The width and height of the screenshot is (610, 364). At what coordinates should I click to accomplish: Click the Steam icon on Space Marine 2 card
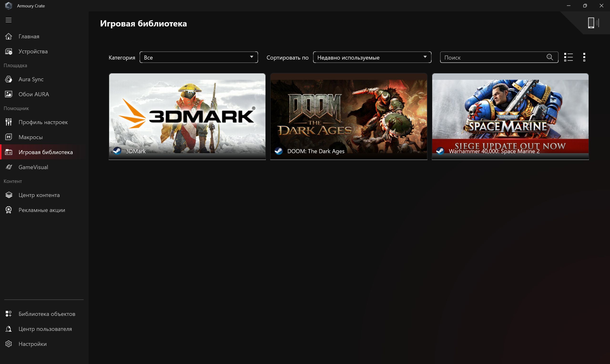pyautogui.click(x=440, y=151)
